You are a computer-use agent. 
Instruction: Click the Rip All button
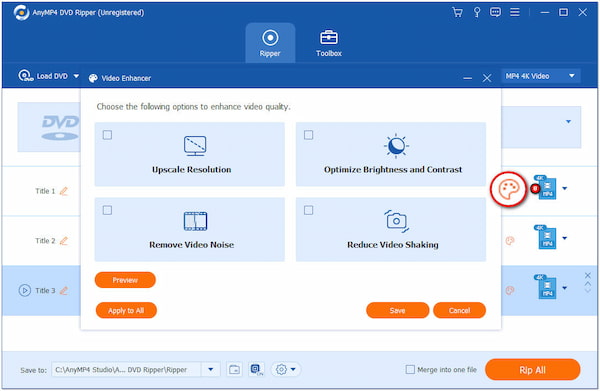point(532,370)
